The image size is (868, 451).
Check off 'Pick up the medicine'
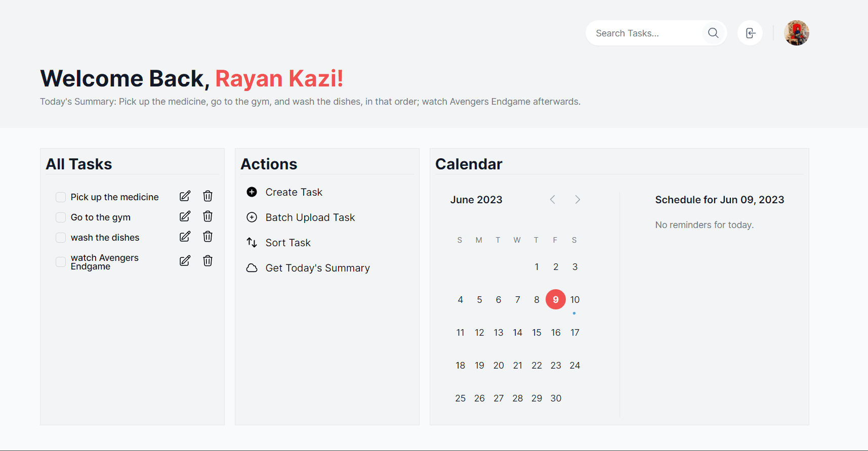(x=61, y=197)
